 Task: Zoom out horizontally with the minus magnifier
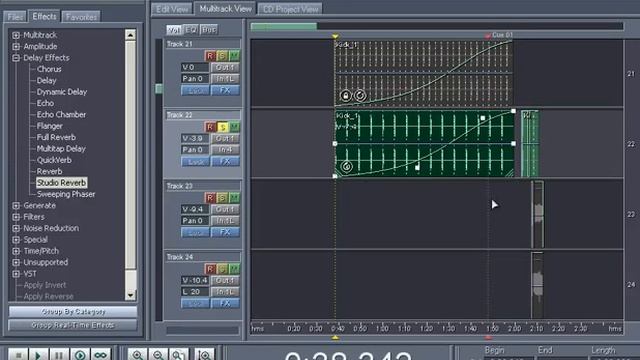(x=158, y=354)
